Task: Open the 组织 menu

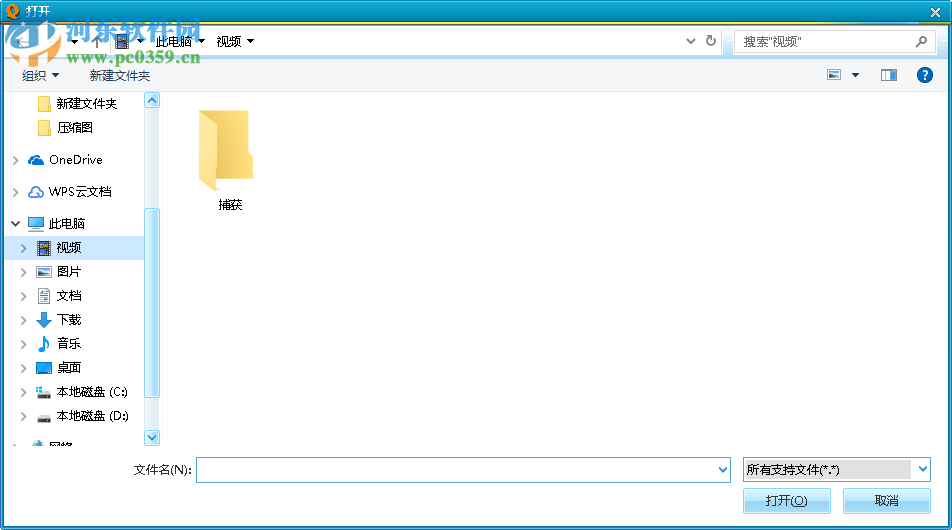Action: [40, 75]
